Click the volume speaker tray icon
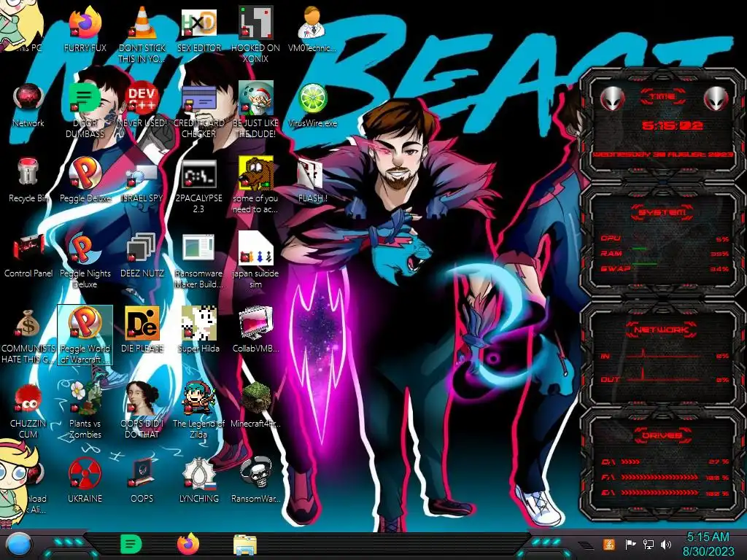 pos(666,545)
